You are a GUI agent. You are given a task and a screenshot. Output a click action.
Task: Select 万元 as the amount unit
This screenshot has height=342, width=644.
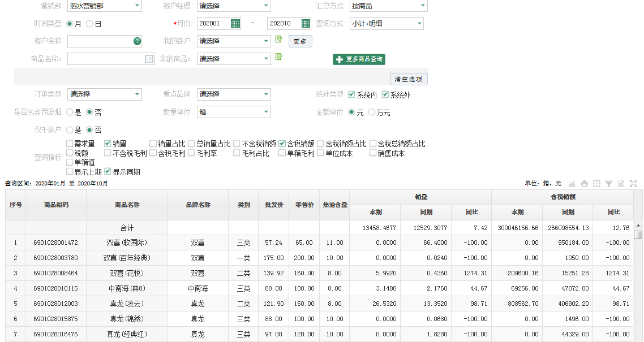coord(372,112)
